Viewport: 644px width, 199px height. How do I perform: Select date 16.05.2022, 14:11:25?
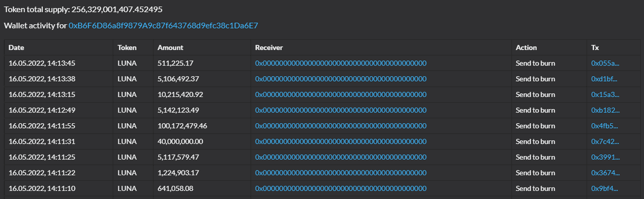click(x=42, y=158)
